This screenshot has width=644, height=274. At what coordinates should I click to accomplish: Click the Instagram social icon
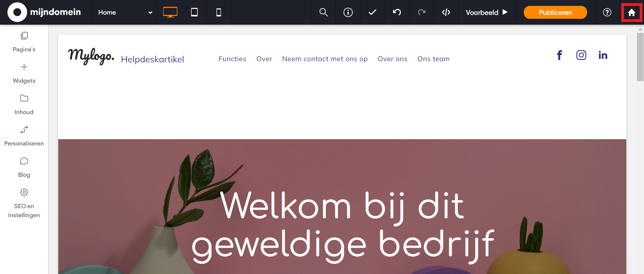click(581, 55)
